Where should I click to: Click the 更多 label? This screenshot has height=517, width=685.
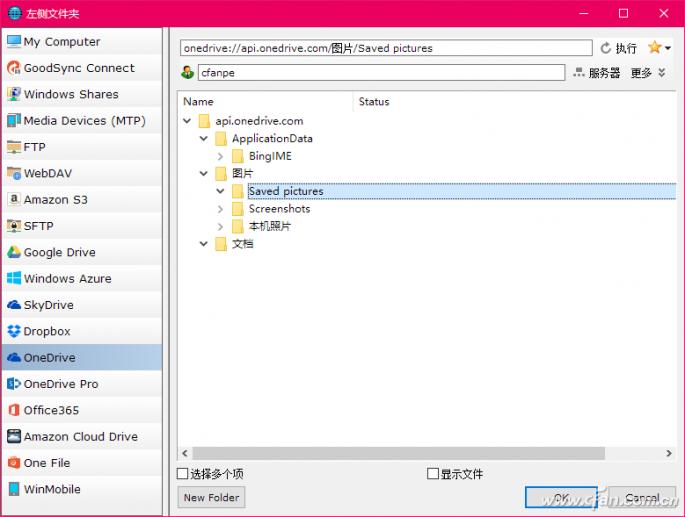641,73
